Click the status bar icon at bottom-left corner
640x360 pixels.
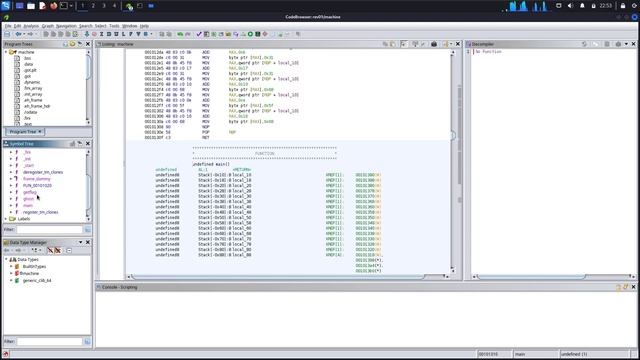pos(6,354)
